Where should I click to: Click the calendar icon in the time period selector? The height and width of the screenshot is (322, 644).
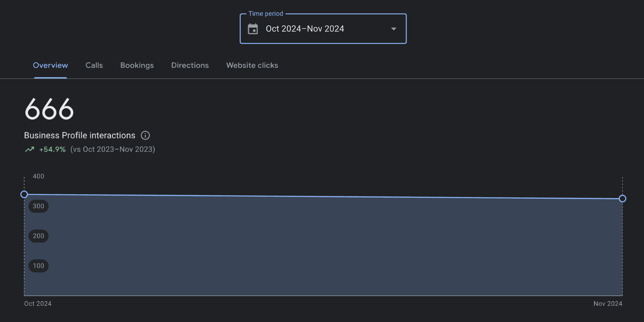[253, 29]
